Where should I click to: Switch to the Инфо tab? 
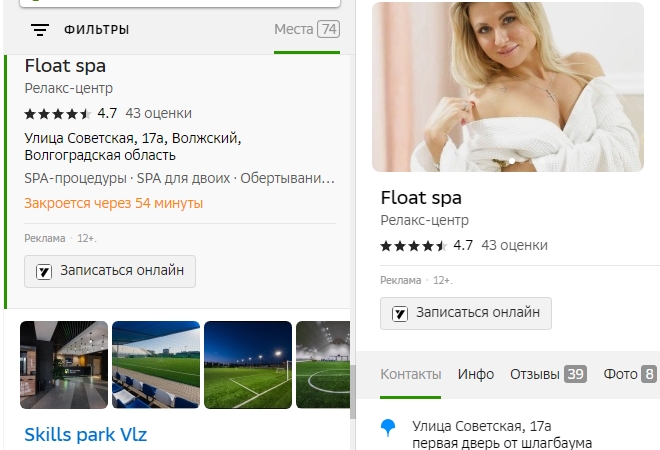click(476, 374)
